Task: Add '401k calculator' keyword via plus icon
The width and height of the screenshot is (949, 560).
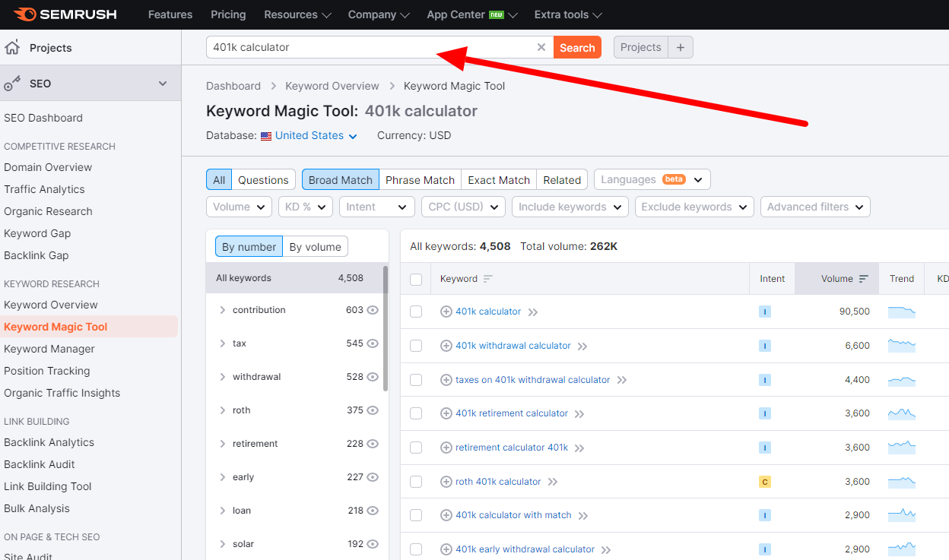Action: click(446, 312)
